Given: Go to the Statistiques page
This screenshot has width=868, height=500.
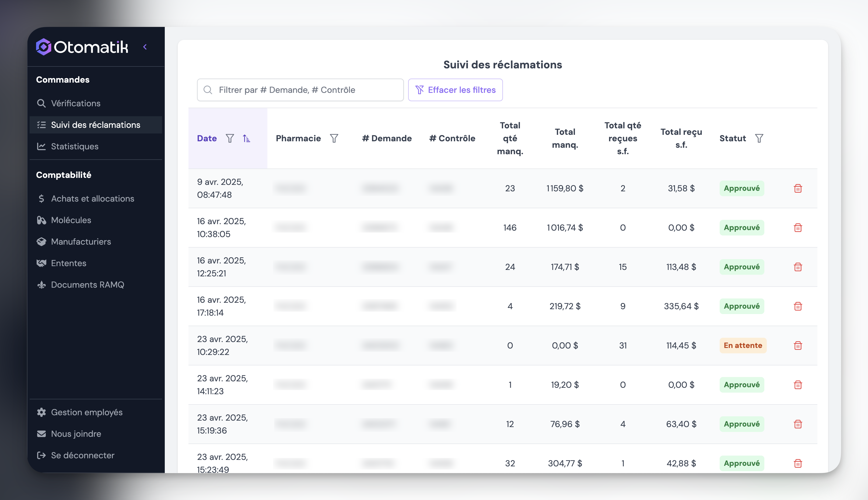Looking at the screenshot, I should coord(75,146).
